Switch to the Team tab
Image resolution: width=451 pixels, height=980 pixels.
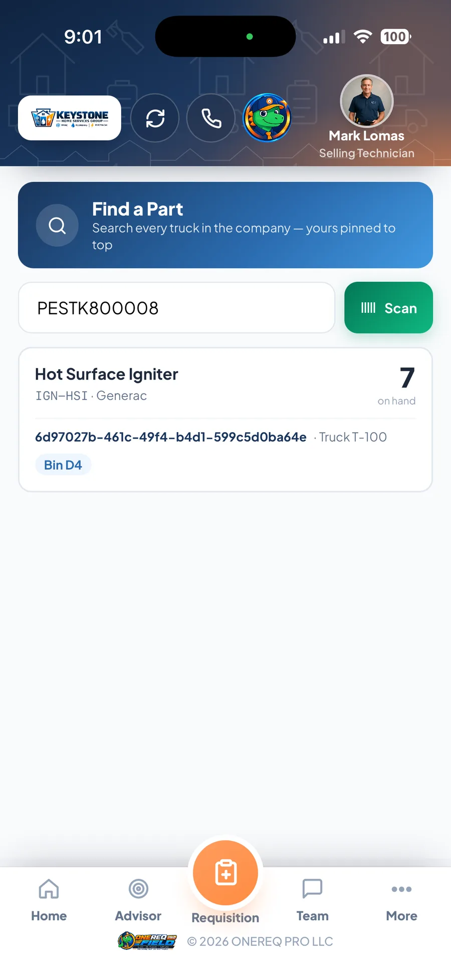313,901
